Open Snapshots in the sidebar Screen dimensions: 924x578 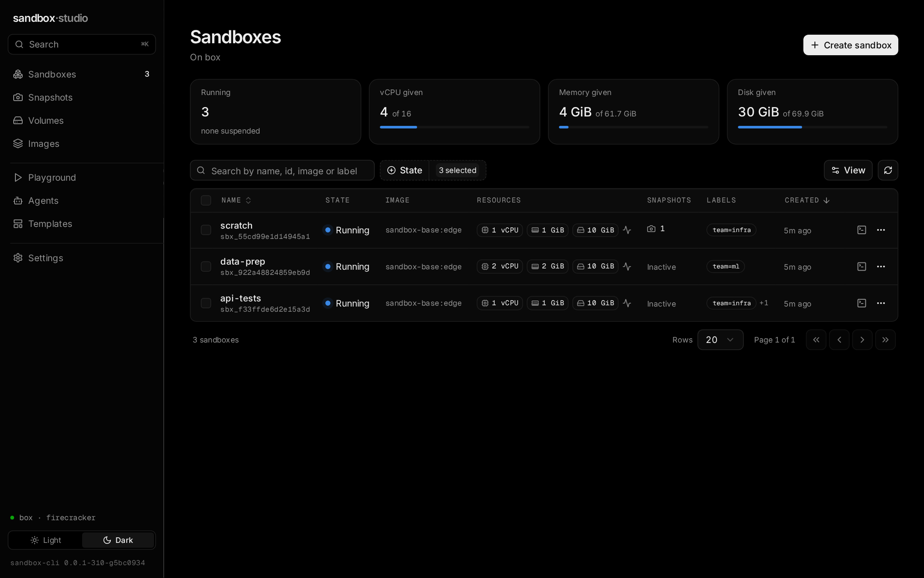click(x=81, y=98)
